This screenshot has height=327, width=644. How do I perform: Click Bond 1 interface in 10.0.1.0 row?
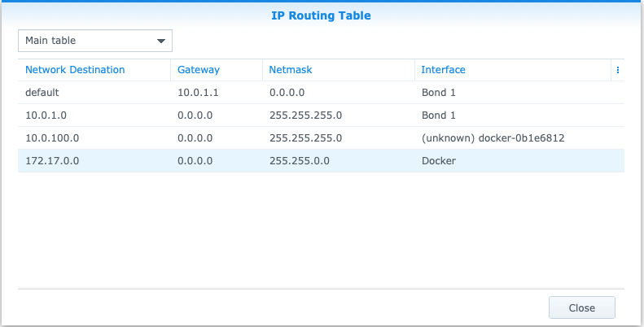(438, 116)
